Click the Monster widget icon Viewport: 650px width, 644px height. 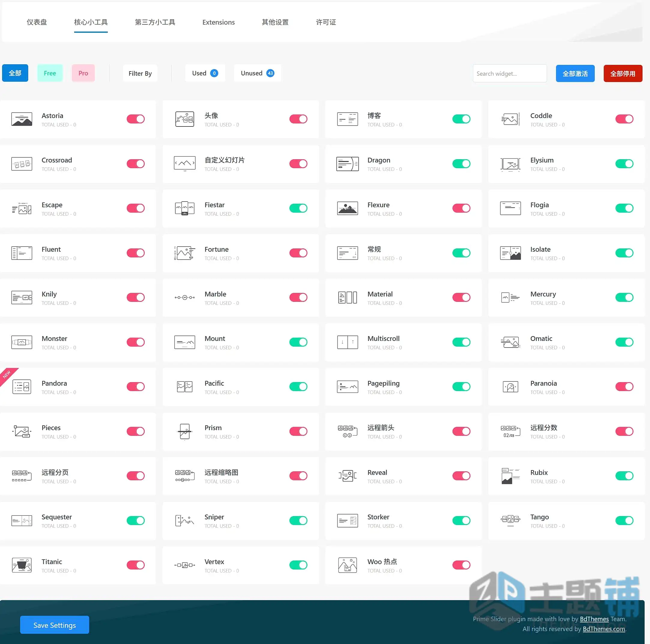point(22,342)
